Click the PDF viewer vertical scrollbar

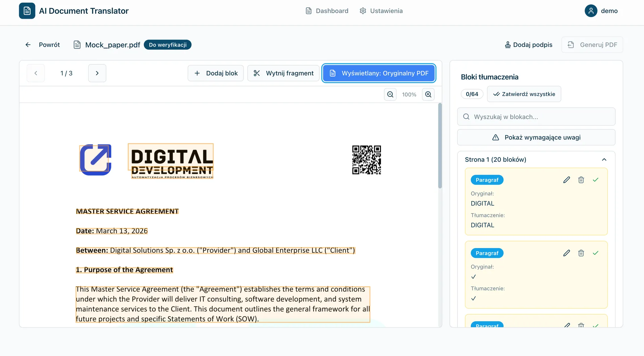point(440,146)
